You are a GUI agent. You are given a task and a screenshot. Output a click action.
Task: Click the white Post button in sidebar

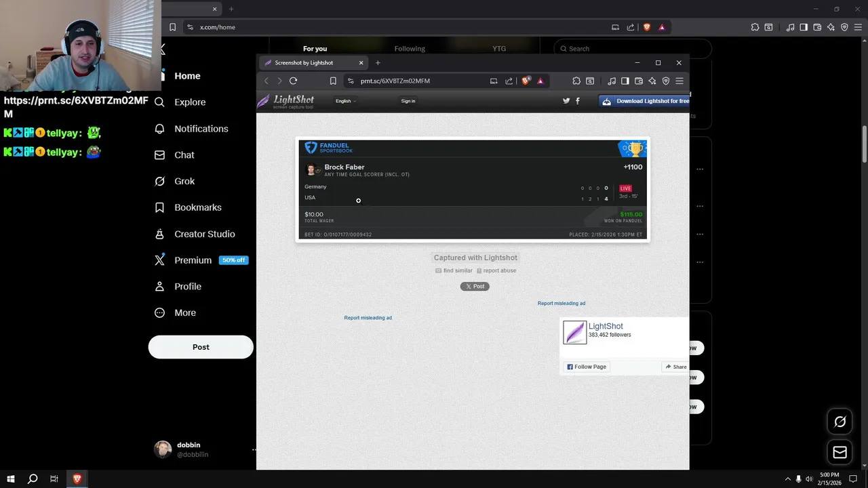click(x=201, y=347)
